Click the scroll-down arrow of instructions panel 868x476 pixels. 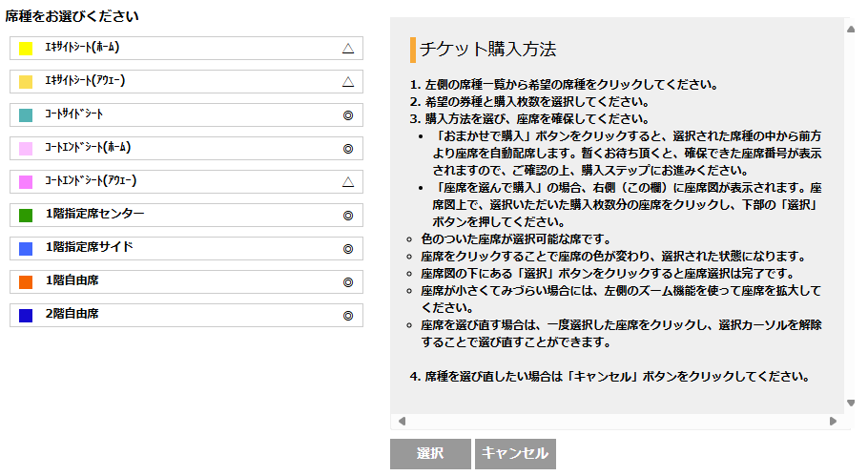[850, 403]
